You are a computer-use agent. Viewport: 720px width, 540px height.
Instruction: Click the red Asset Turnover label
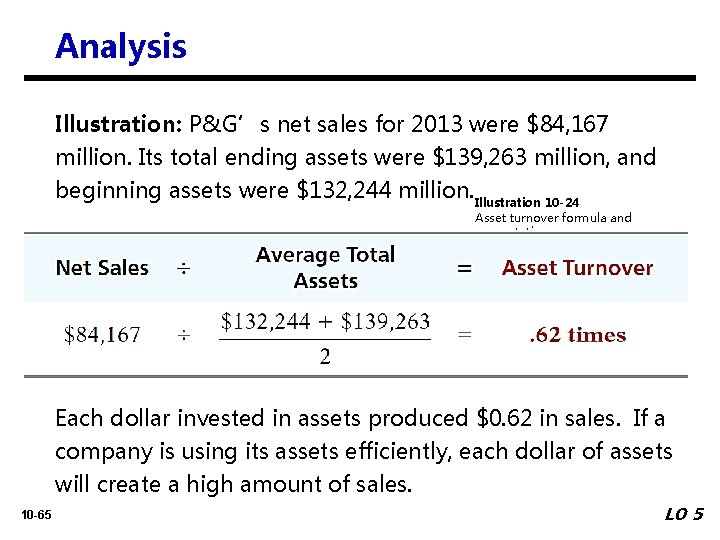tap(577, 268)
